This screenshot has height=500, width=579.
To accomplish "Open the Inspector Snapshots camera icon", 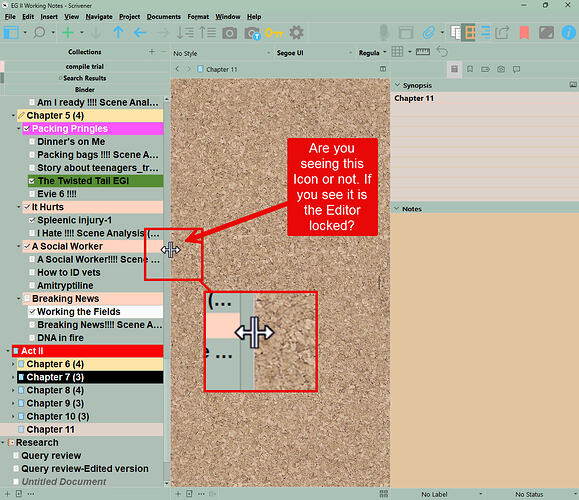I will 501,69.
